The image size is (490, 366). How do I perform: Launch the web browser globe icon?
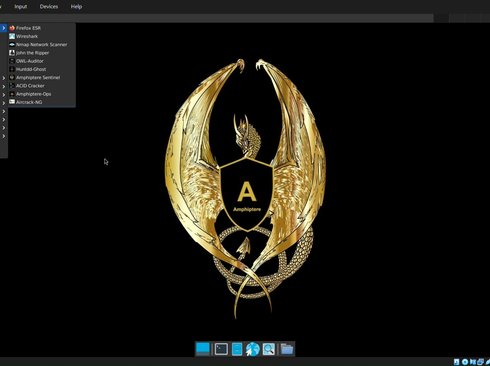pyautogui.click(x=253, y=349)
